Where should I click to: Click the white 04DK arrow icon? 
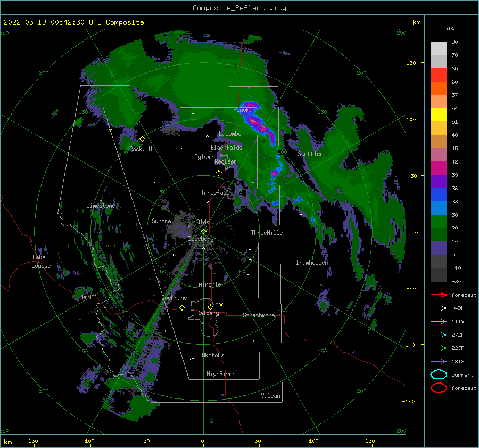(x=439, y=308)
